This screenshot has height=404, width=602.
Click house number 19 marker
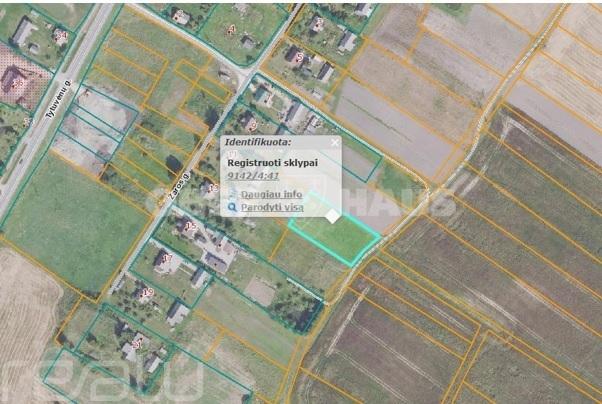(148, 293)
